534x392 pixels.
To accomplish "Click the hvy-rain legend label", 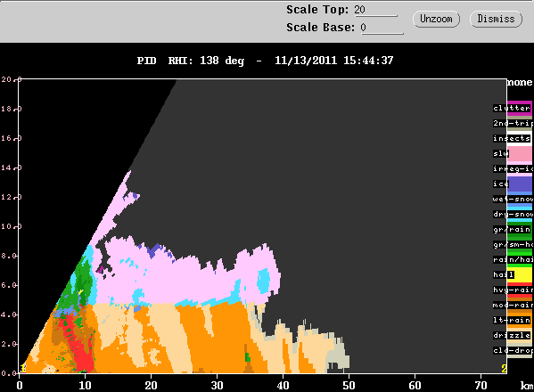I will 513,290.
